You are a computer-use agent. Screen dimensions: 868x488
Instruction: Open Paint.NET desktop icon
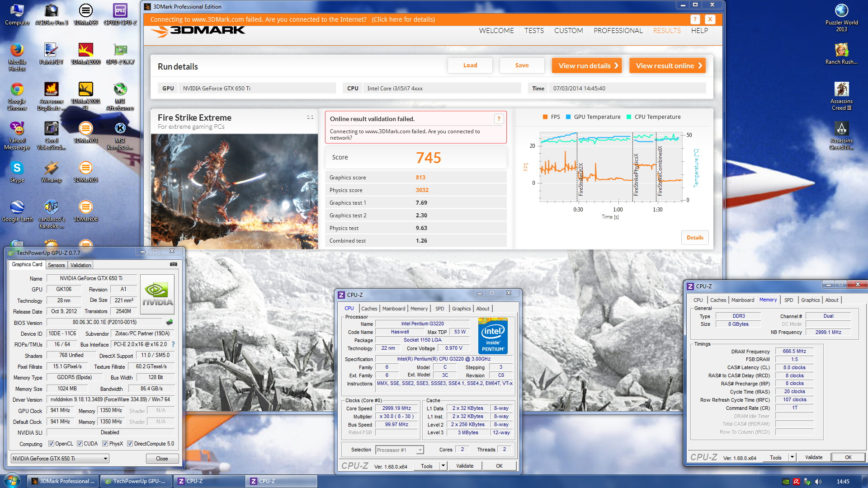[51, 54]
